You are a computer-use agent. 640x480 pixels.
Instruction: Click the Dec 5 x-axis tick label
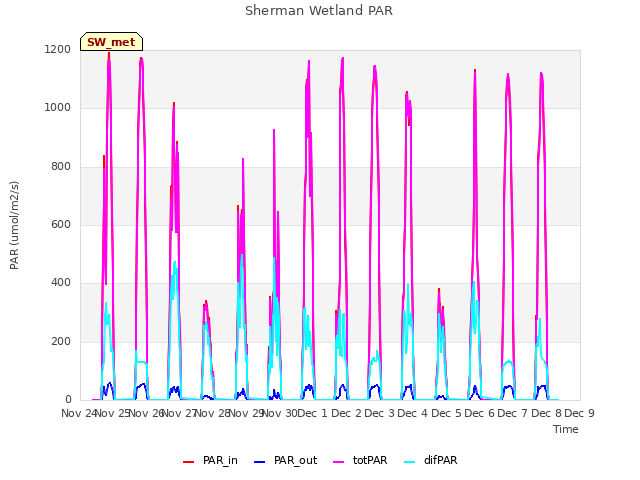point(446,413)
